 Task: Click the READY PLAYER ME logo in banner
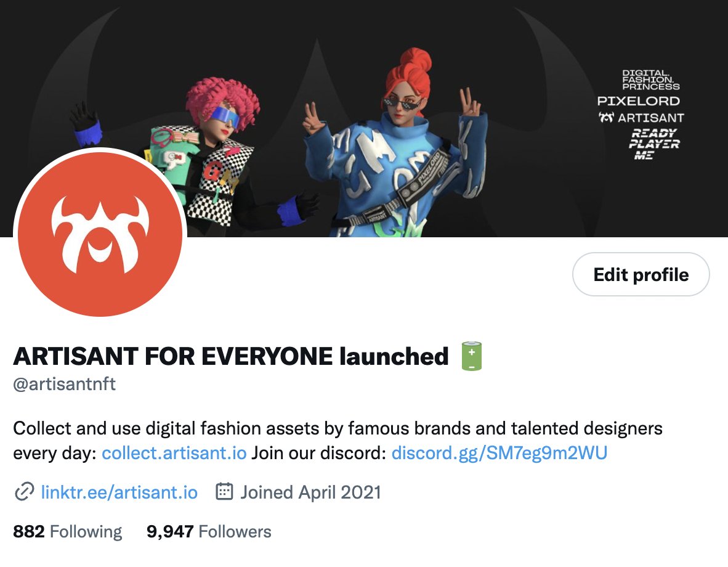click(x=653, y=144)
